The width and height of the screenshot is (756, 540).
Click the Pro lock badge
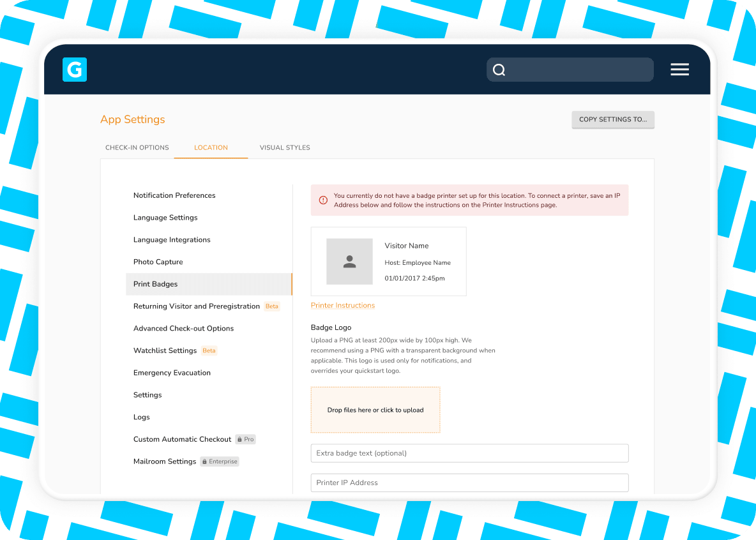click(245, 439)
